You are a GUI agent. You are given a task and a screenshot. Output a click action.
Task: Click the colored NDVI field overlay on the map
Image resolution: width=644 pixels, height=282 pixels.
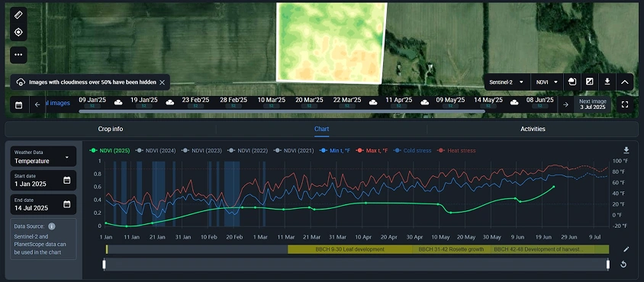click(331, 43)
